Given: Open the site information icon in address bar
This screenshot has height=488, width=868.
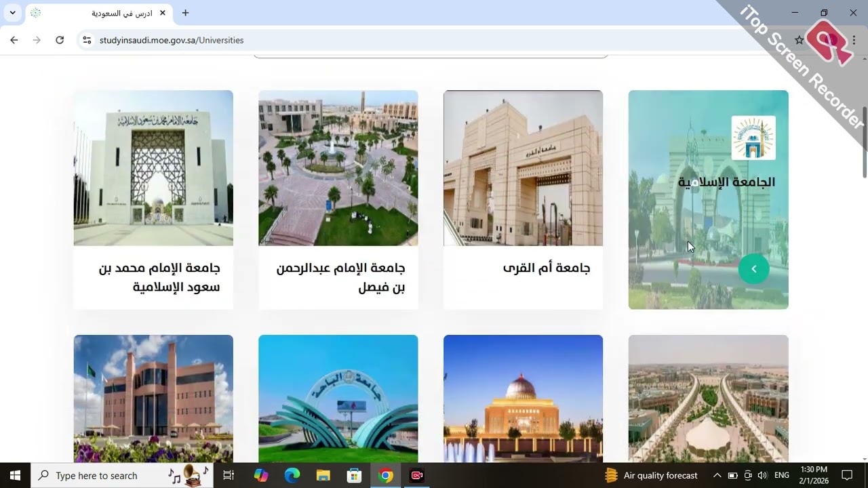Looking at the screenshot, I should tap(87, 40).
